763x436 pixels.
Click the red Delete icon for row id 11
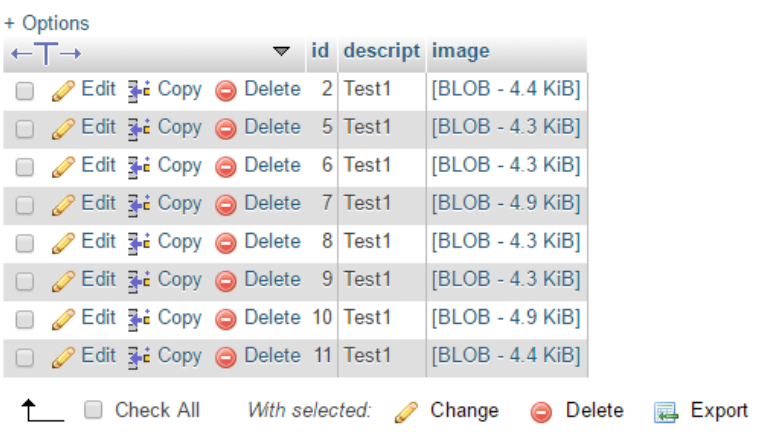click(226, 356)
